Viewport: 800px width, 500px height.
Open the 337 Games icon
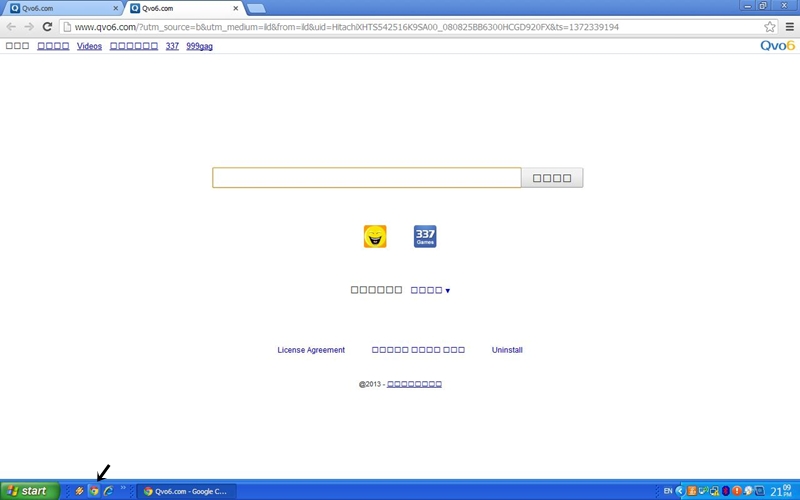point(425,236)
